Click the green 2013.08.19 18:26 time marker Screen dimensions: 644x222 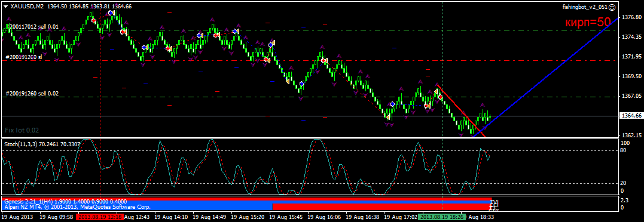[x=442, y=217]
